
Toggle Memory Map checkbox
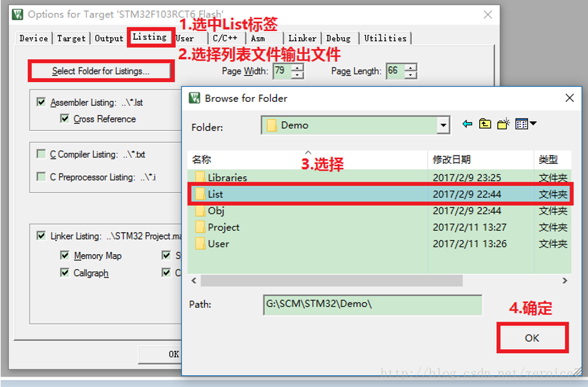(65, 255)
